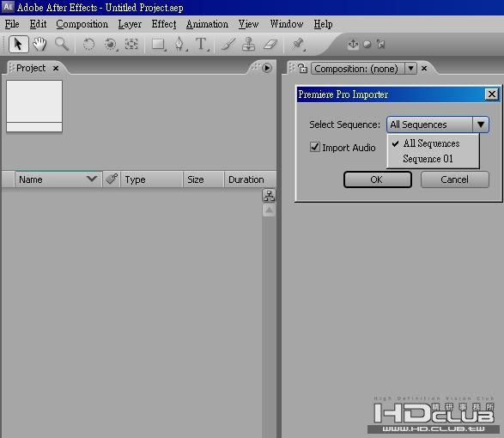Open the Layer menu
Image resolution: width=504 pixels, height=438 pixels.
(x=130, y=24)
